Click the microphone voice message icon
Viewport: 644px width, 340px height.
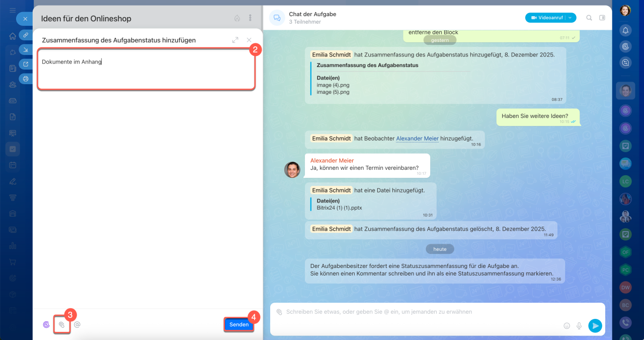579,326
